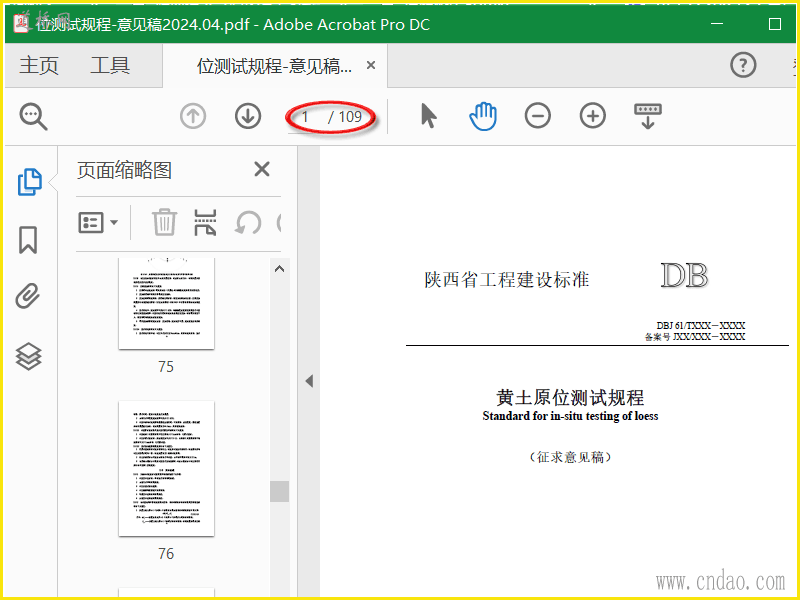Viewport: 800px width, 600px height.
Task: Rotate pages counterclockwise icon
Action: point(248,223)
